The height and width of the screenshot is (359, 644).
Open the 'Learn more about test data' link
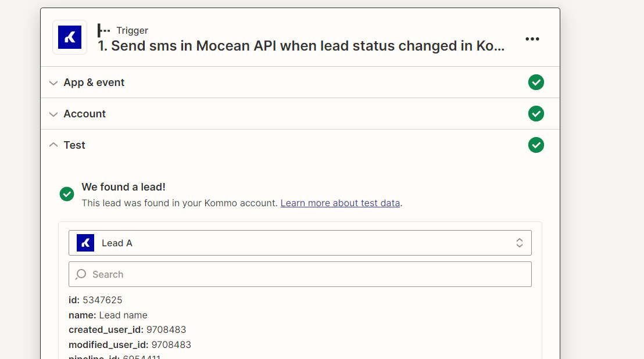pos(340,203)
